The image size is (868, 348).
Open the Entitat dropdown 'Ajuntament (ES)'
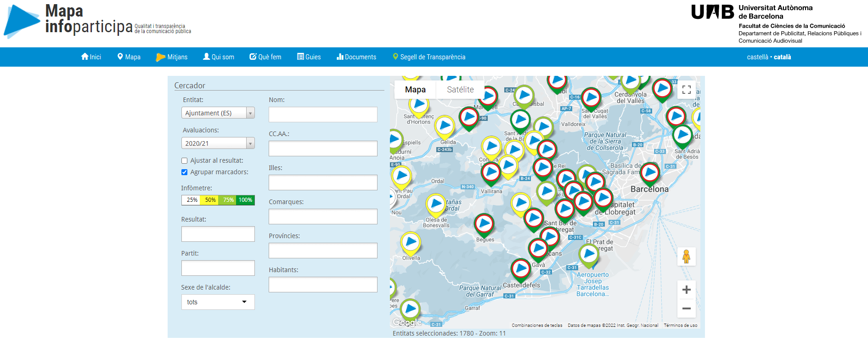pos(218,113)
